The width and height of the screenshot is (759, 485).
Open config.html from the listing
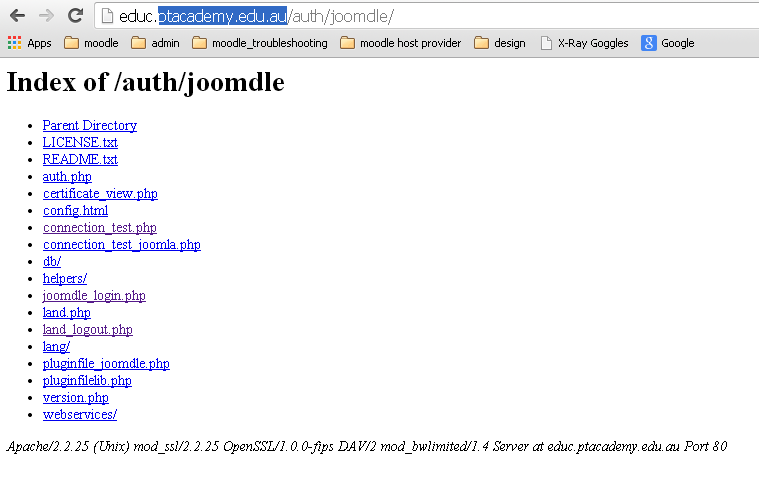point(75,210)
